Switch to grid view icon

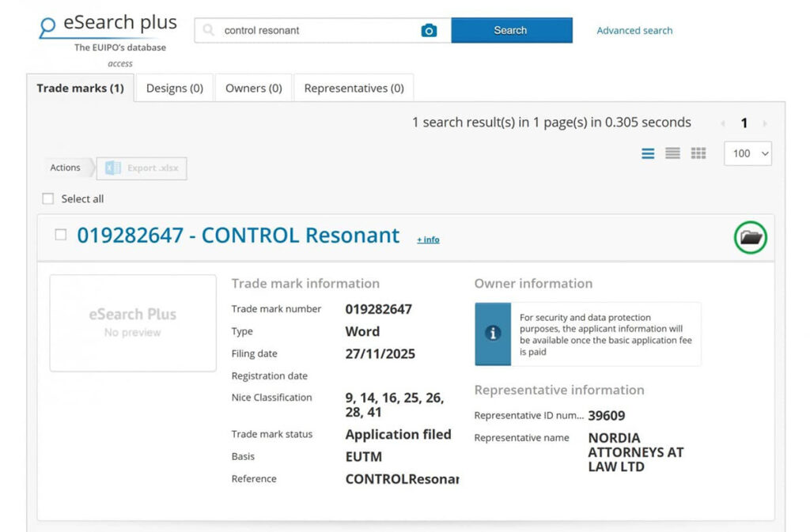click(698, 153)
